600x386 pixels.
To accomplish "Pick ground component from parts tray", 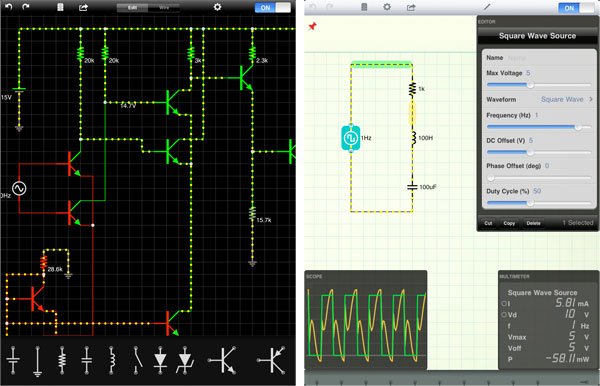I will pyautogui.click(x=38, y=361).
